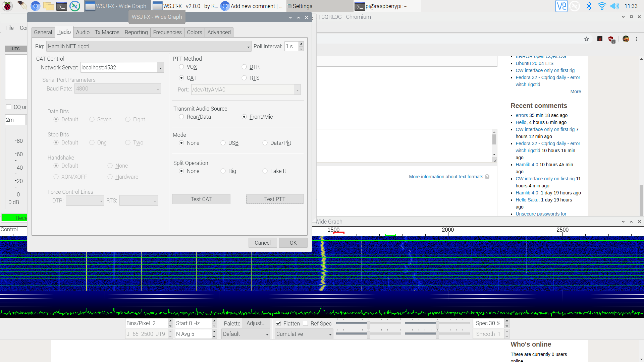Screen dimensions: 644x362
Task: Open the Frequencies tab
Action: pos(167,32)
